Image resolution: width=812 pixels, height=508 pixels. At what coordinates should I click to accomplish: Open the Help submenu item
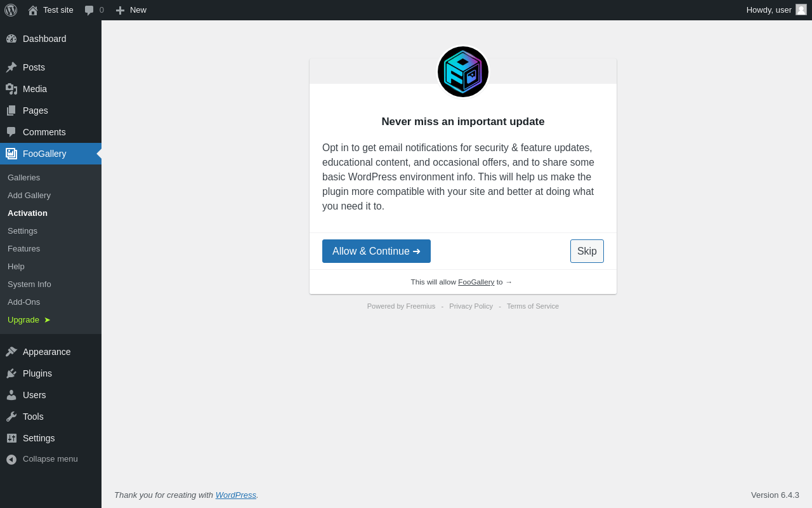(x=51, y=267)
